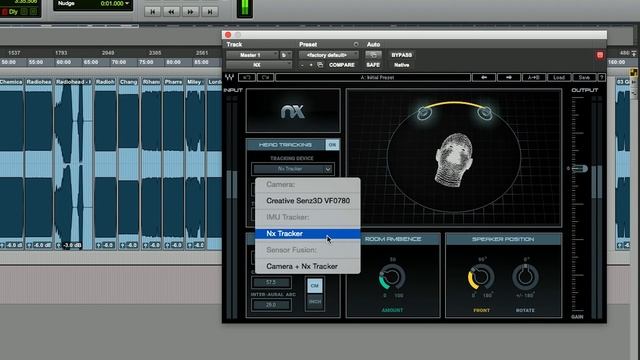640x360 pixels.
Task: Click 60:00 on the timeline ruler
Action: (63, 62)
